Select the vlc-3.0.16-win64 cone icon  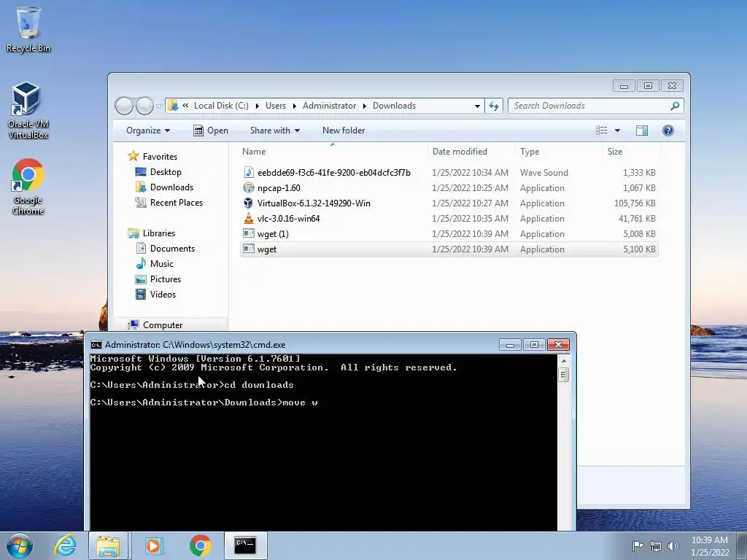pyautogui.click(x=248, y=219)
